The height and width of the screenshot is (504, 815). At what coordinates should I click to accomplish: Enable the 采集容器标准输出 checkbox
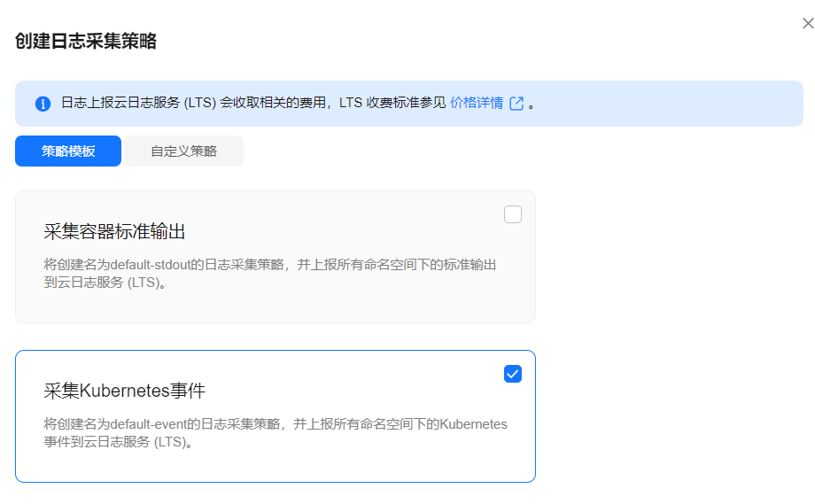click(x=513, y=214)
